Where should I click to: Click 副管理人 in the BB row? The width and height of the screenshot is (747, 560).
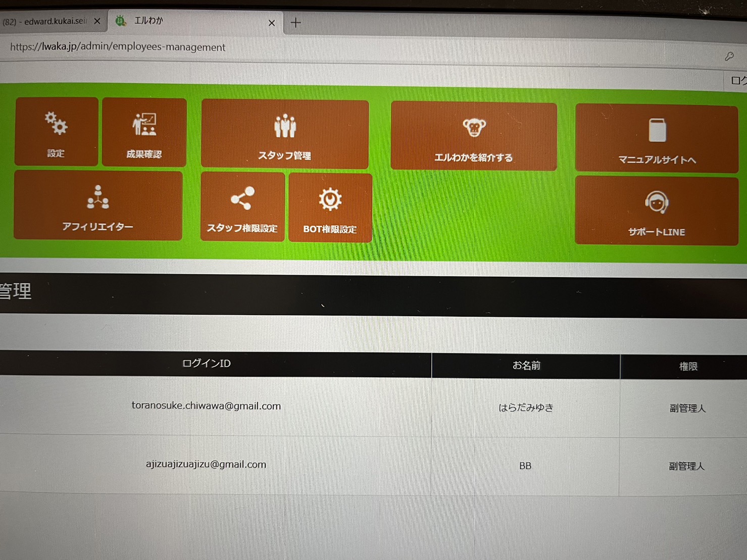click(686, 466)
